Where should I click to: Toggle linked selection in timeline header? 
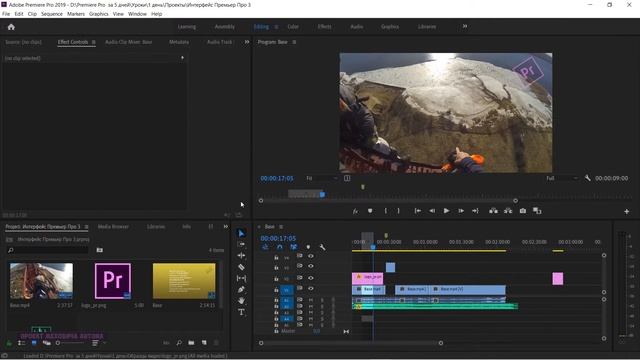293,247
